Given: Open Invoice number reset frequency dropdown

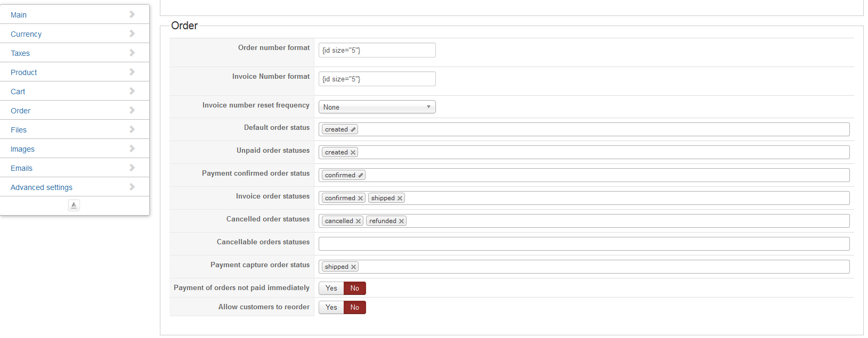Looking at the screenshot, I should pyautogui.click(x=377, y=107).
